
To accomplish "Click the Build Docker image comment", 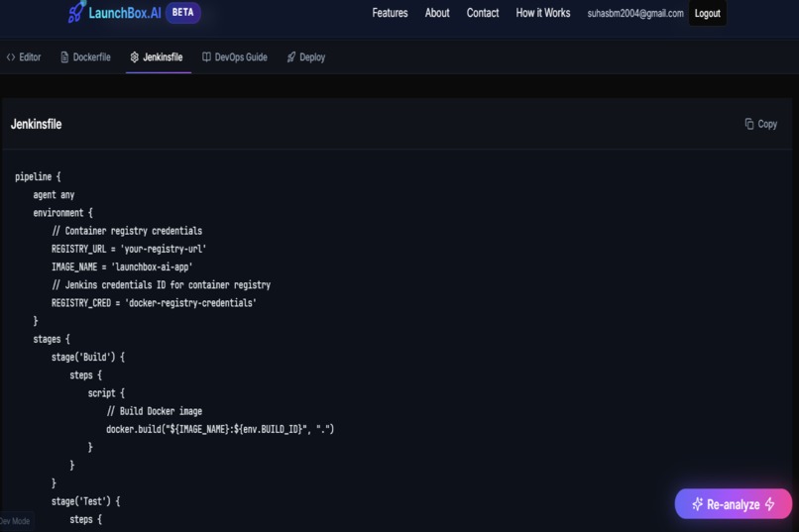I will (x=155, y=411).
